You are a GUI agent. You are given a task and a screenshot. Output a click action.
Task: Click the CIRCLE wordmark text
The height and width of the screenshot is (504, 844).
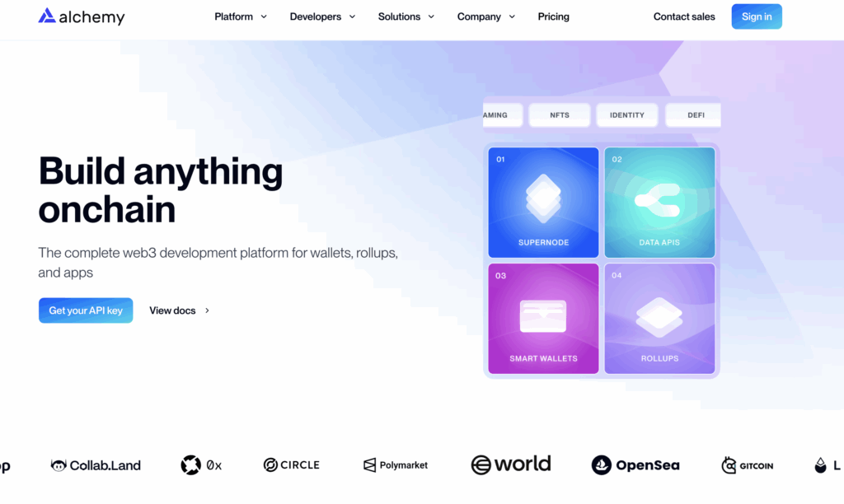300,464
